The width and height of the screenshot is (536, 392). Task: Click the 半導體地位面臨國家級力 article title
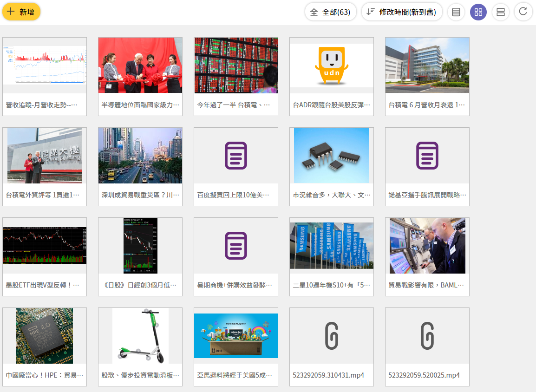click(140, 105)
